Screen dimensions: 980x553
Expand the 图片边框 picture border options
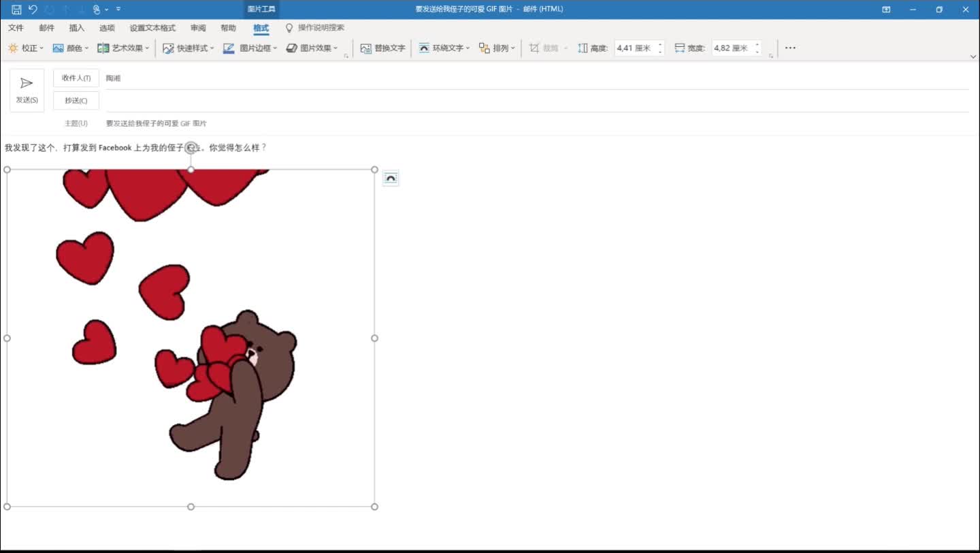pyautogui.click(x=250, y=48)
